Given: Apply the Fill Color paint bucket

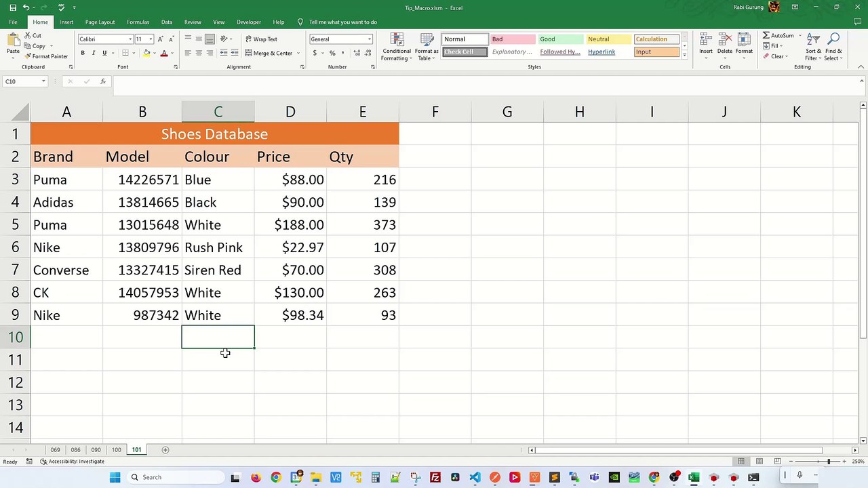Looking at the screenshot, I should pos(146,53).
